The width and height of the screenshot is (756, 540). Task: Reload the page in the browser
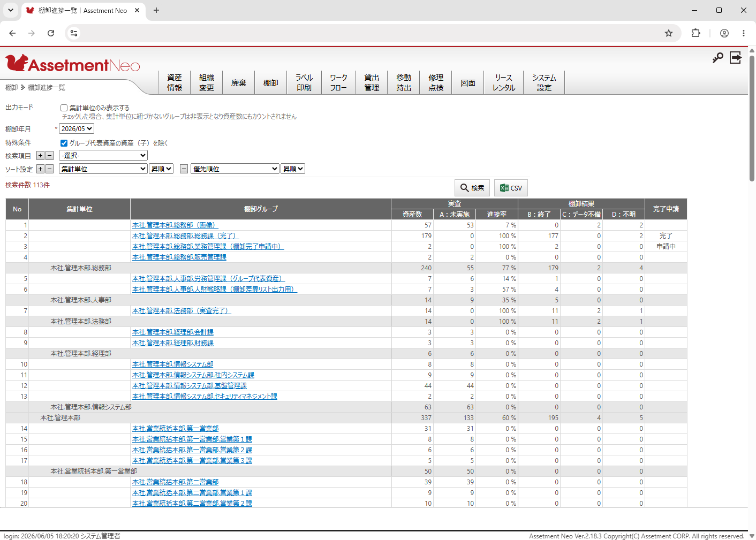pos(51,33)
